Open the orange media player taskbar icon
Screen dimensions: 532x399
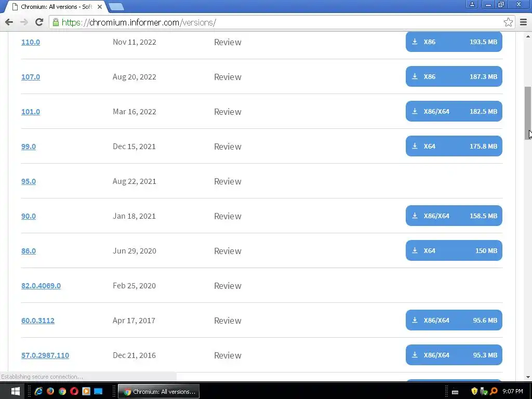[86, 391]
